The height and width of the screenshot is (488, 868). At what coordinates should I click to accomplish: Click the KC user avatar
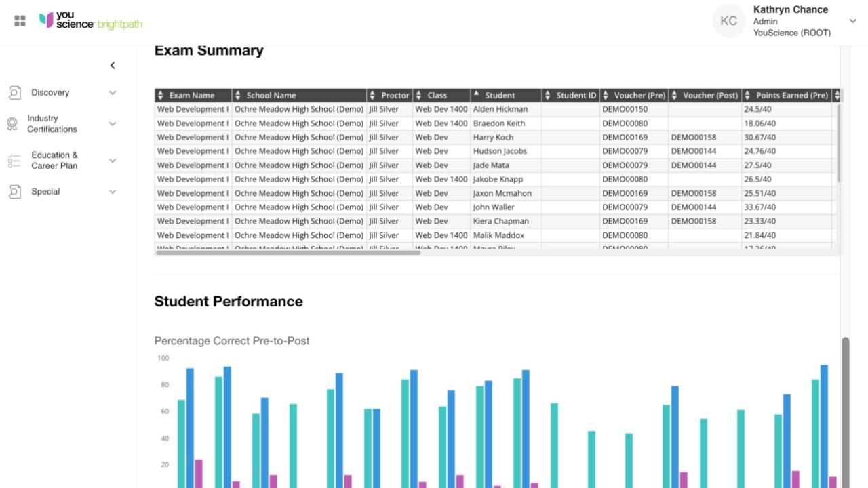(x=728, y=21)
